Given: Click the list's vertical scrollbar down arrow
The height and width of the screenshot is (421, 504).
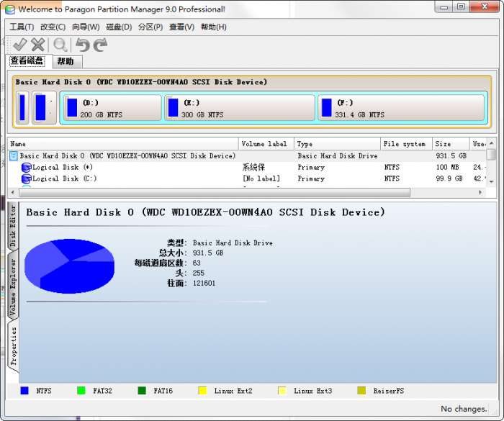Looking at the screenshot, I should tap(492, 182).
